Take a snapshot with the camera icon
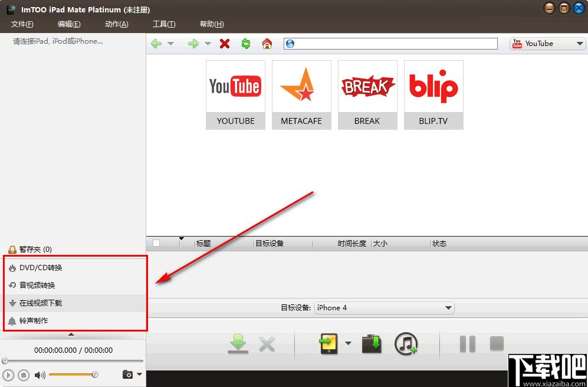The width and height of the screenshot is (588, 387). [x=127, y=374]
